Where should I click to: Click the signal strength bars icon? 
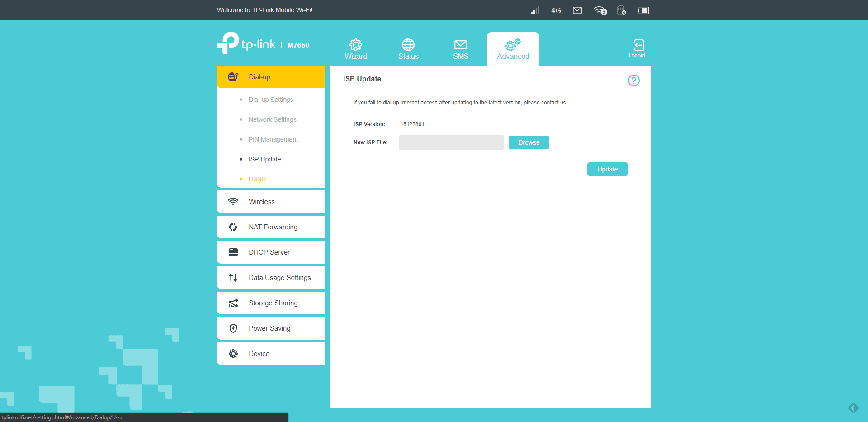535,10
